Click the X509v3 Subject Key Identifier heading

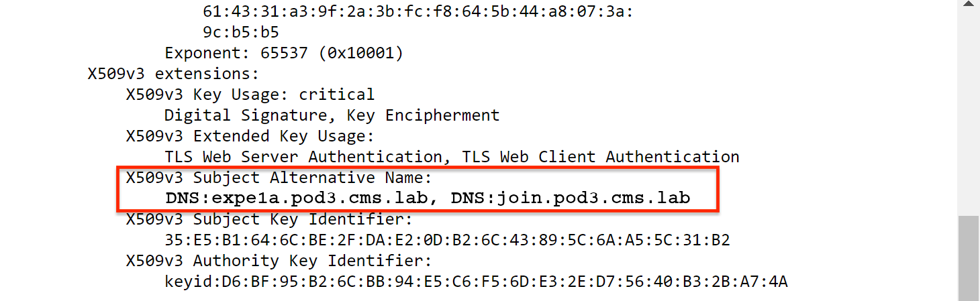coord(269,219)
